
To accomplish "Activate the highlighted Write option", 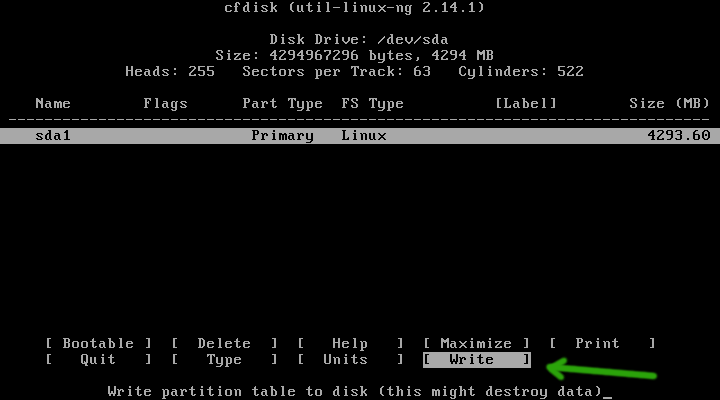I will (477, 360).
